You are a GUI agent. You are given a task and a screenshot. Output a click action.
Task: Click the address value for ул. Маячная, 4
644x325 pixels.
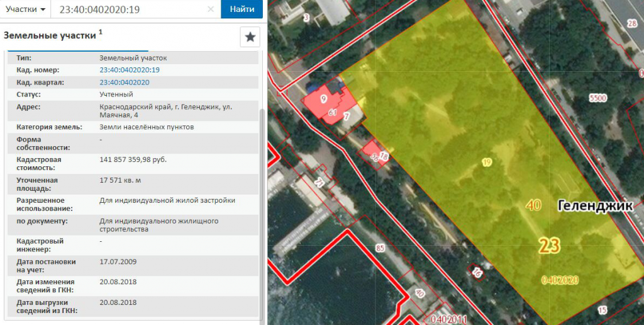(165, 111)
